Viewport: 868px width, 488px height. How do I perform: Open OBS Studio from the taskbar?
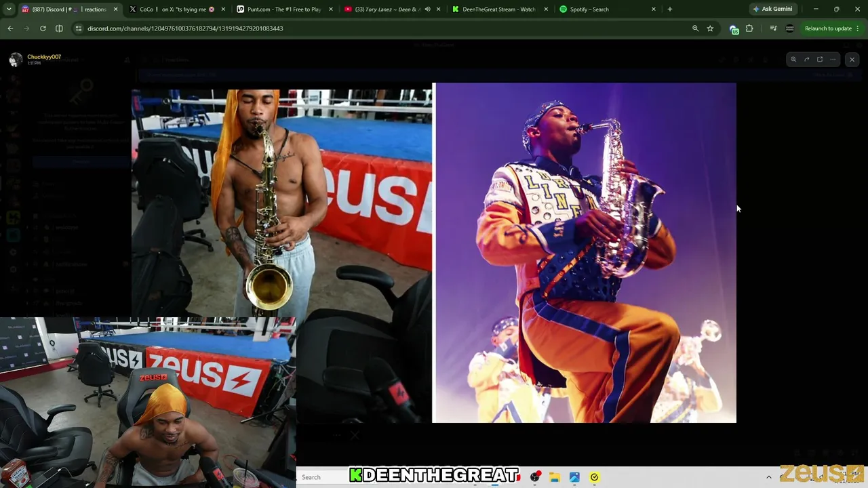[535, 477]
